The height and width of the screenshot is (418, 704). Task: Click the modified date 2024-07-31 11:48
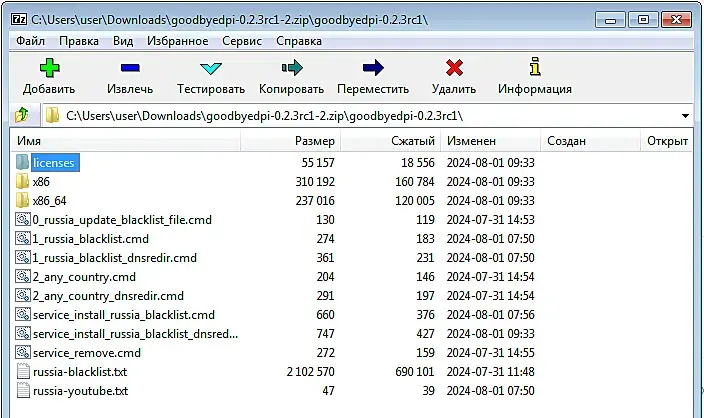490,372
